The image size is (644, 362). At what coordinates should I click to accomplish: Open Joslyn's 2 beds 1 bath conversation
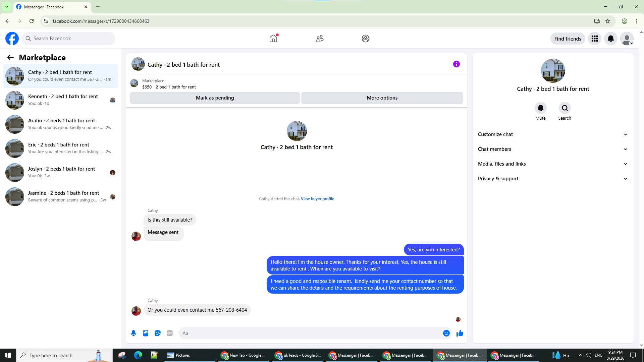(60, 172)
